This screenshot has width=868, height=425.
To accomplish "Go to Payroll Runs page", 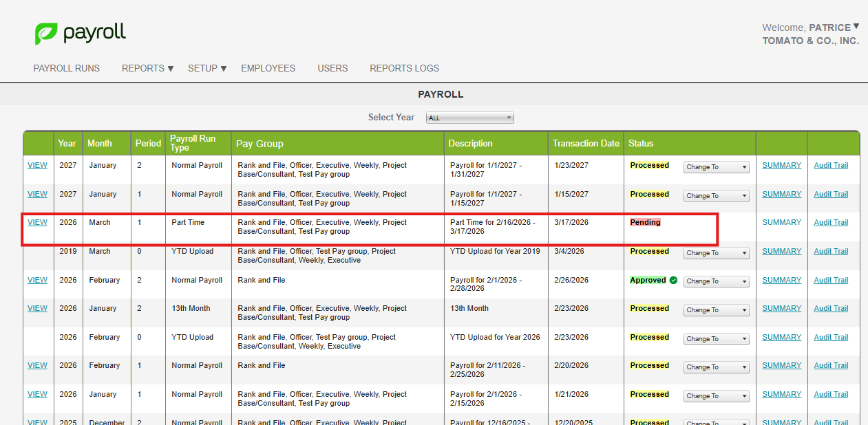I will coord(67,68).
